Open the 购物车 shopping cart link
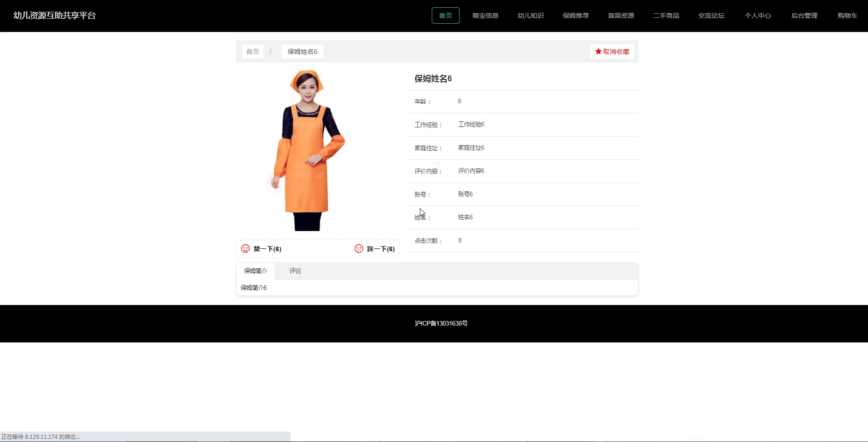 (x=847, y=16)
